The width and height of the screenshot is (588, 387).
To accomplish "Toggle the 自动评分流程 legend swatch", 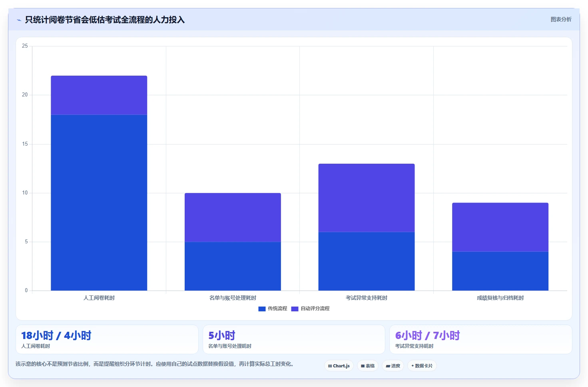I will point(295,309).
